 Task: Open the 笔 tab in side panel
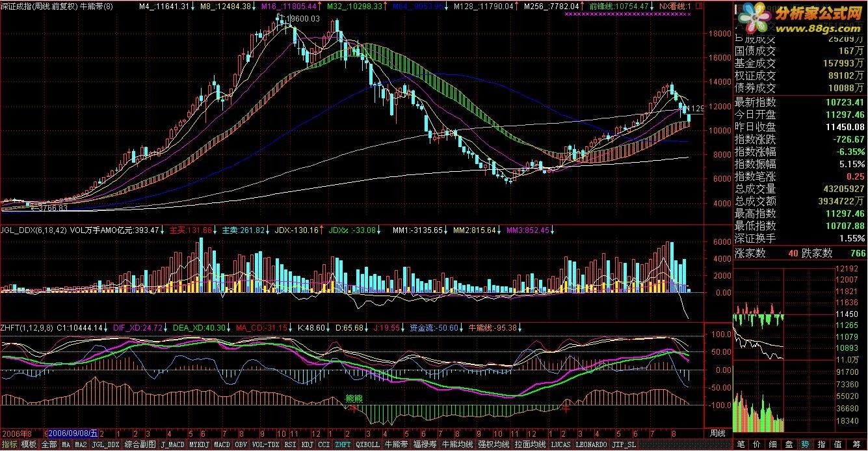(x=741, y=444)
